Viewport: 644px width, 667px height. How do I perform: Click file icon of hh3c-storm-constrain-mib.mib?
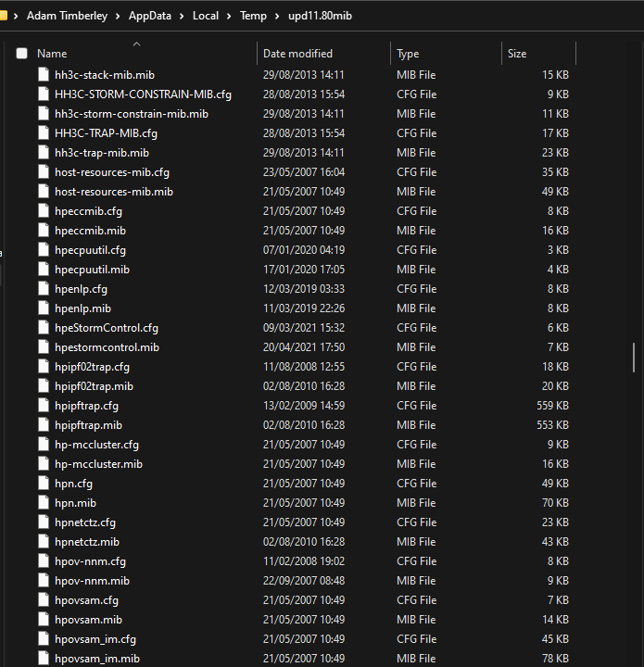44,114
